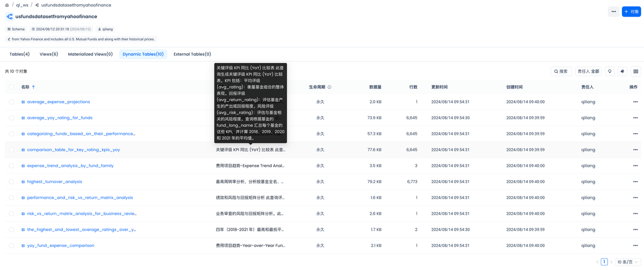Image resolution: width=644 pixels, height=270 pixels.
Task: Go to home via breadcrumb icon
Action: point(7,5)
